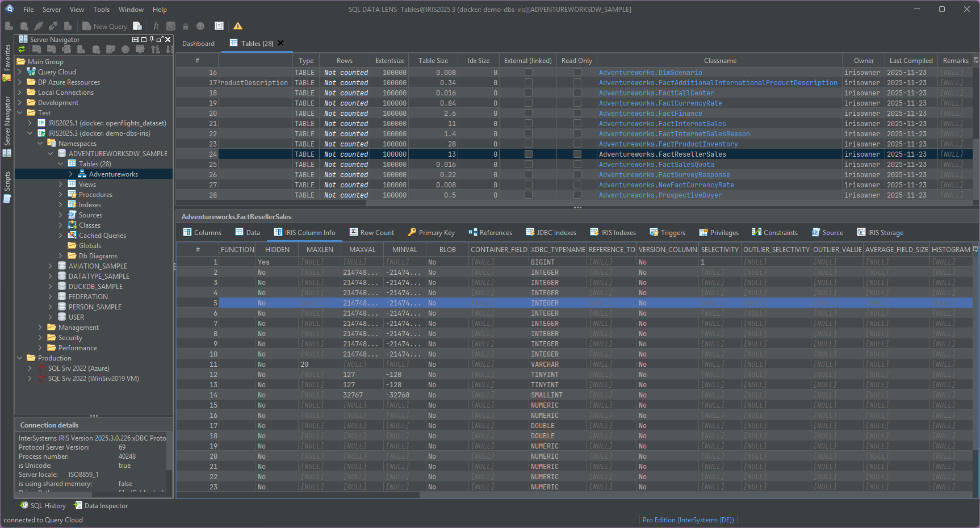Click the Pro Edition (InterSystems (DE)) link
This screenshot has width=980, height=528.
[x=688, y=520]
